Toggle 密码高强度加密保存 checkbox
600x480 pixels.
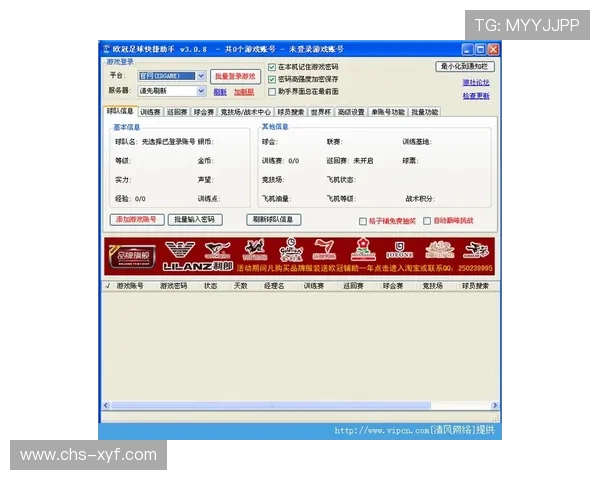(x=271, y=78)
